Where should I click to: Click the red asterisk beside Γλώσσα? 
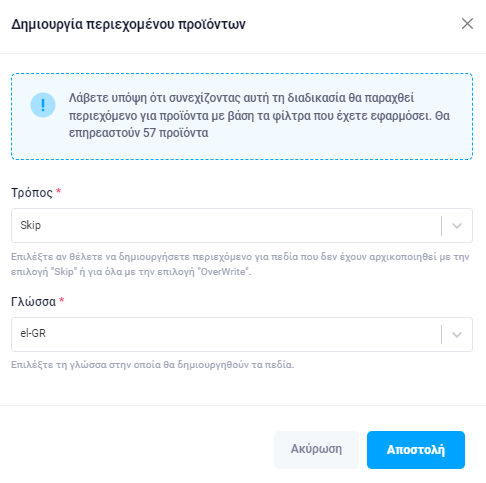pos(62,300)
